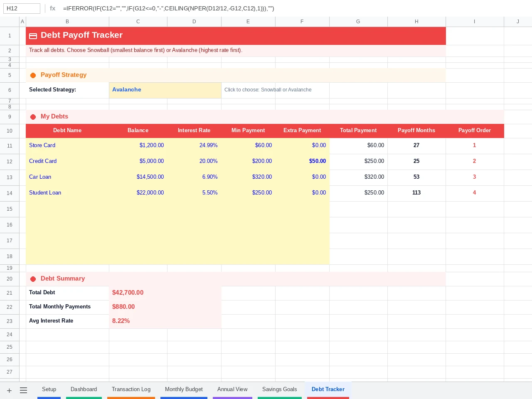
Task: Select payoff order 4 cell
Action: (475, 193)
